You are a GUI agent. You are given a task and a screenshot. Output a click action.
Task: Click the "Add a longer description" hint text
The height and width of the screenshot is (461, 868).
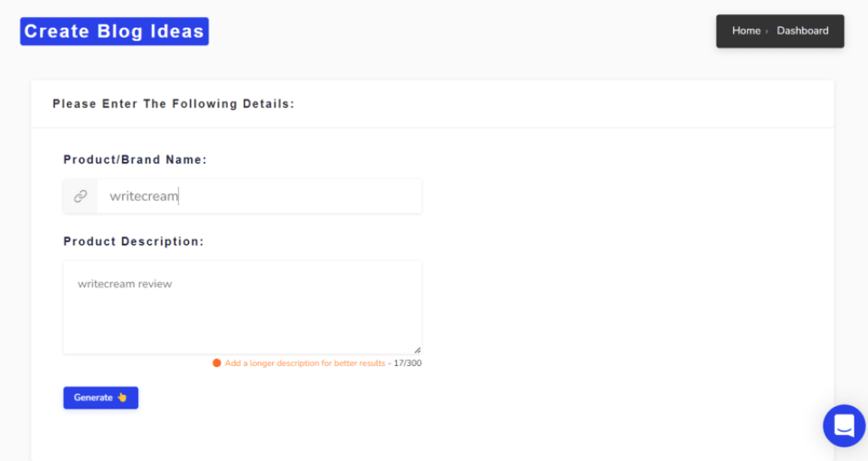304,364
